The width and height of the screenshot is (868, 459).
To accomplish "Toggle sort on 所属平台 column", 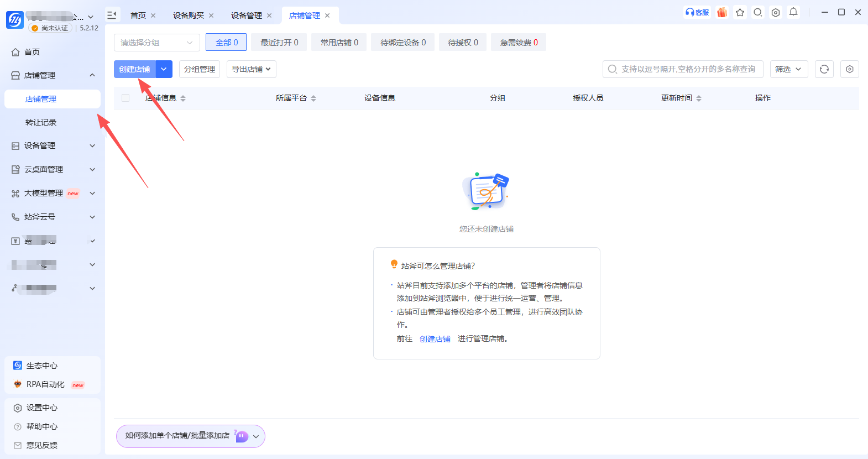I will (313, 98).
